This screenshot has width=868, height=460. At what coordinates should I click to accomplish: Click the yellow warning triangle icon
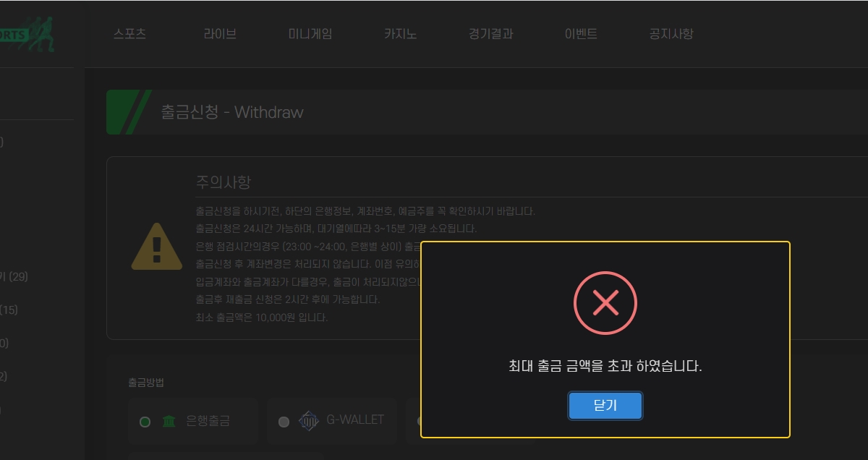coord(156,247)
